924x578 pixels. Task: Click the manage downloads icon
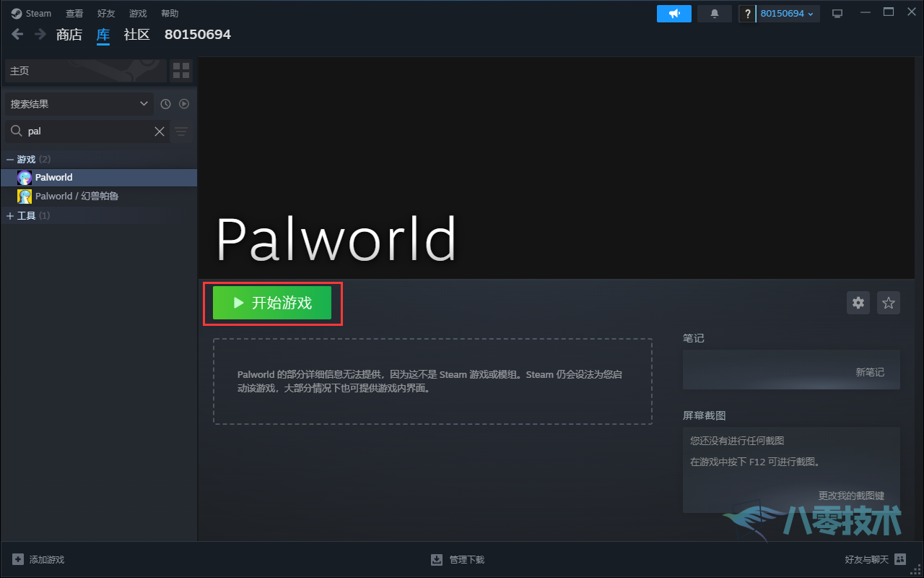pos(437,559)
